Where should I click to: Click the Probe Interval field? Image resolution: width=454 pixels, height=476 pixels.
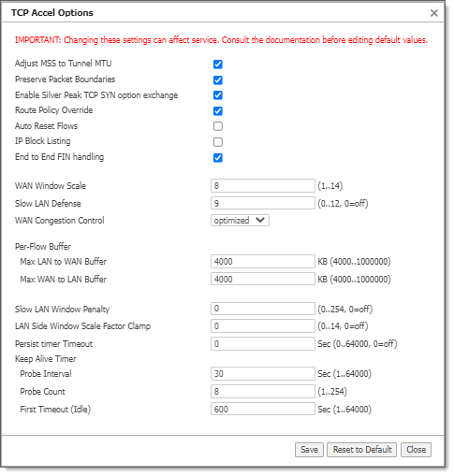coord(263,374)
